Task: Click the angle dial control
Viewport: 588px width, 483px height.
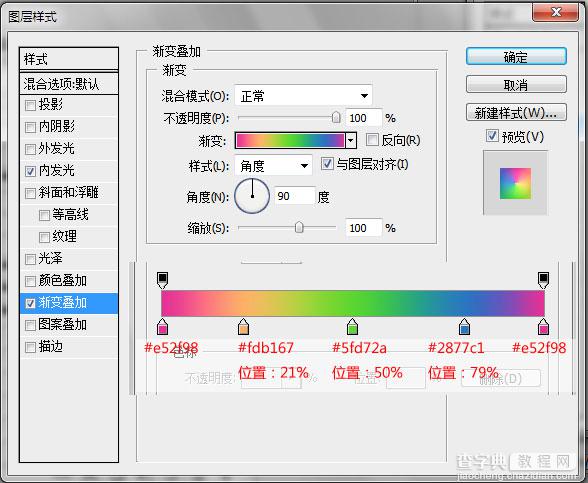Action: (x=252, y=196)
